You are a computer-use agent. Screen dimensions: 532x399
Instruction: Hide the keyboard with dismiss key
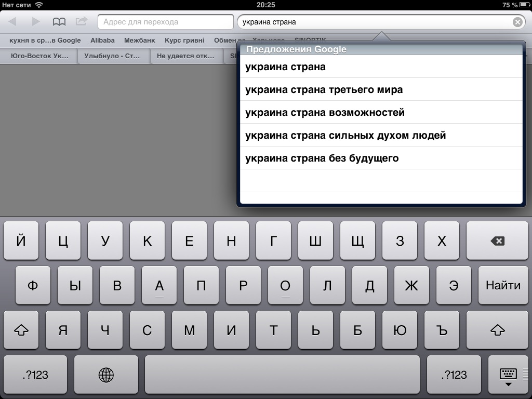pyautogui.click(x=508, y=375)
